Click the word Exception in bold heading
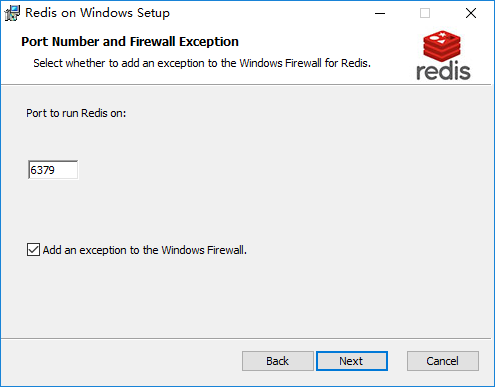 pos(209,42)
